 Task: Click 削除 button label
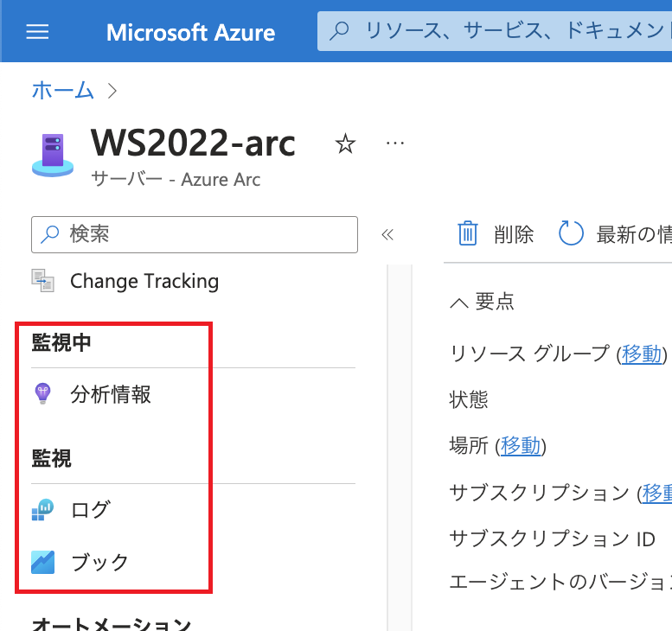(514, 234)
